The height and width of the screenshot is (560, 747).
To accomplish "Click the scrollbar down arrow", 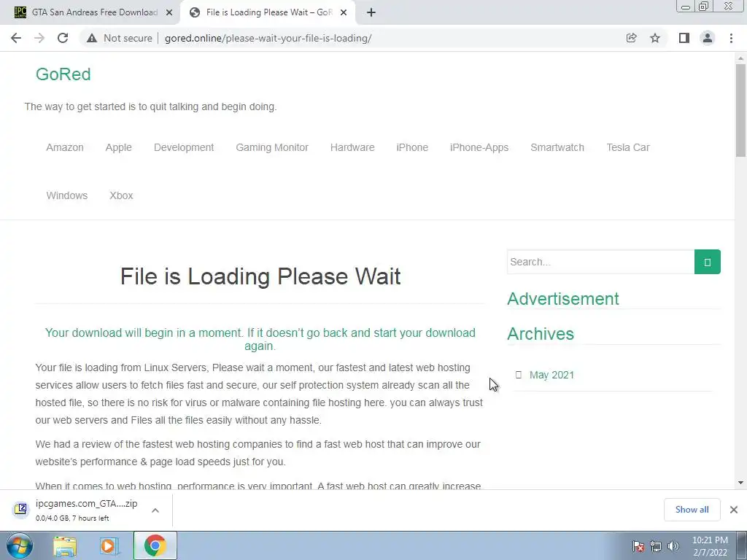I will [x=740, y=483].
